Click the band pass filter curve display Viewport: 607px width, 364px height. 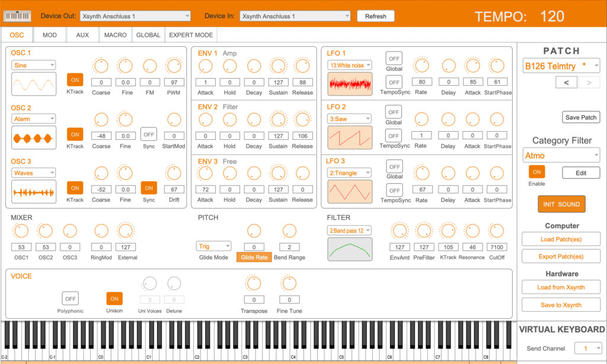(350, 249)
